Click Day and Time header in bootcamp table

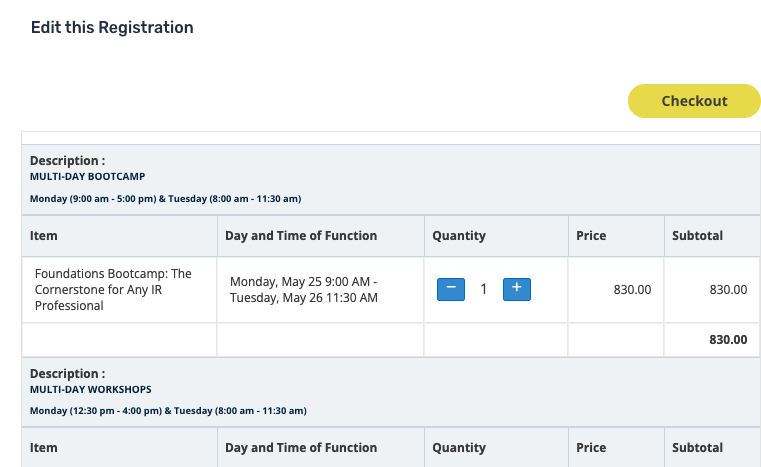301,236
